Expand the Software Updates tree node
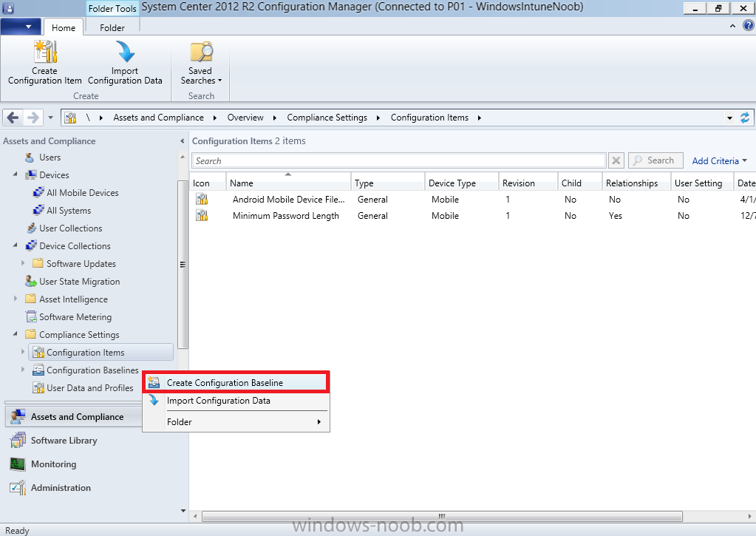Viewport: 756px width, 536px height. click(23, 263)
